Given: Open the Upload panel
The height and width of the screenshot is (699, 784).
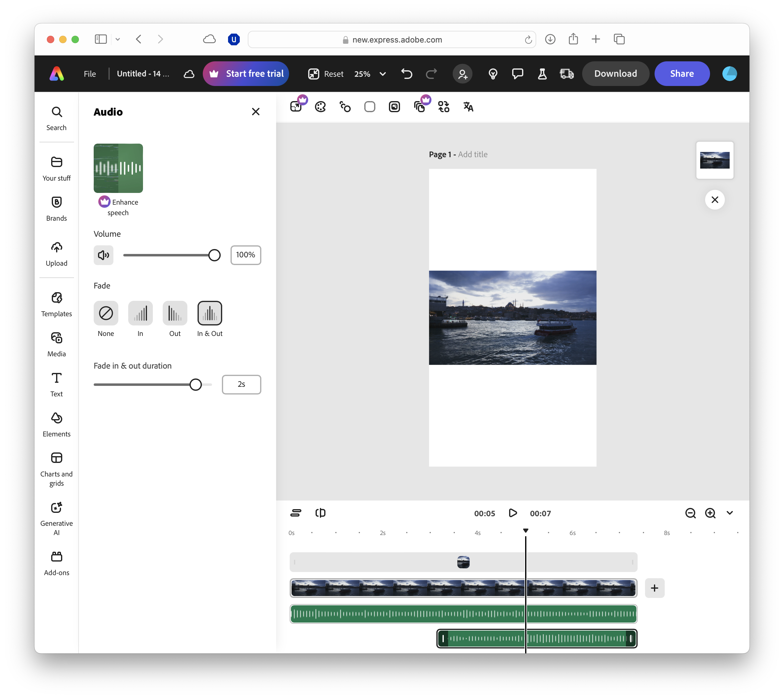Looking at the screenshot, I should [56, 254].
